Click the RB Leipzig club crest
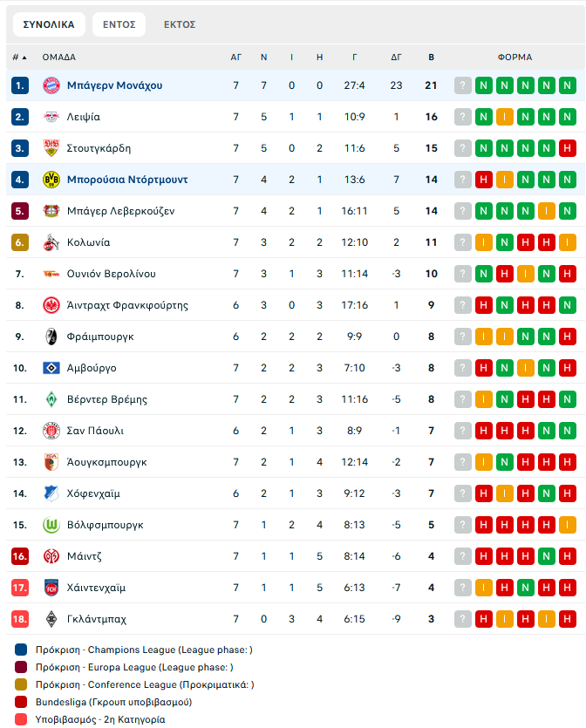This screenshot has height=728, width=586. click(x=50, y=117)
